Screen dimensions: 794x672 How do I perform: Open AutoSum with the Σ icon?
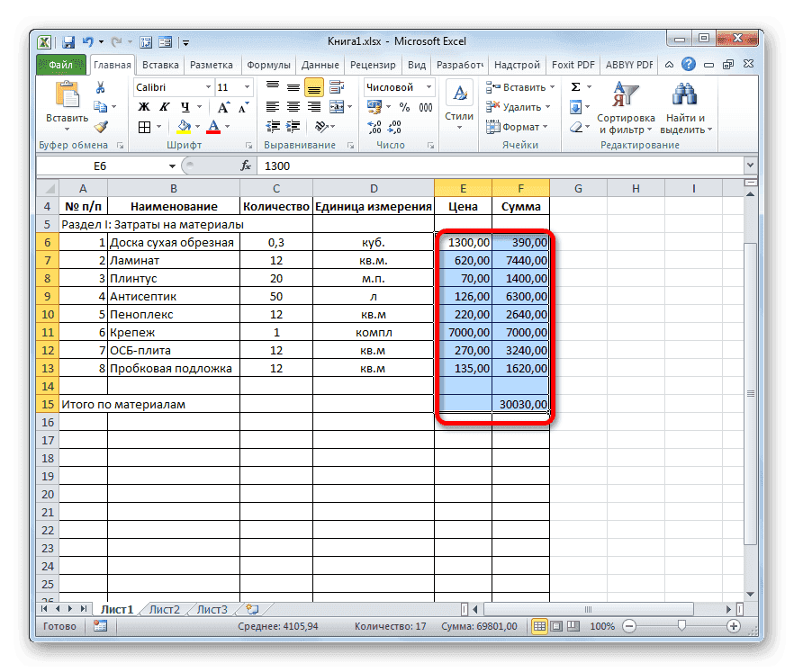(x=575, y=85)
